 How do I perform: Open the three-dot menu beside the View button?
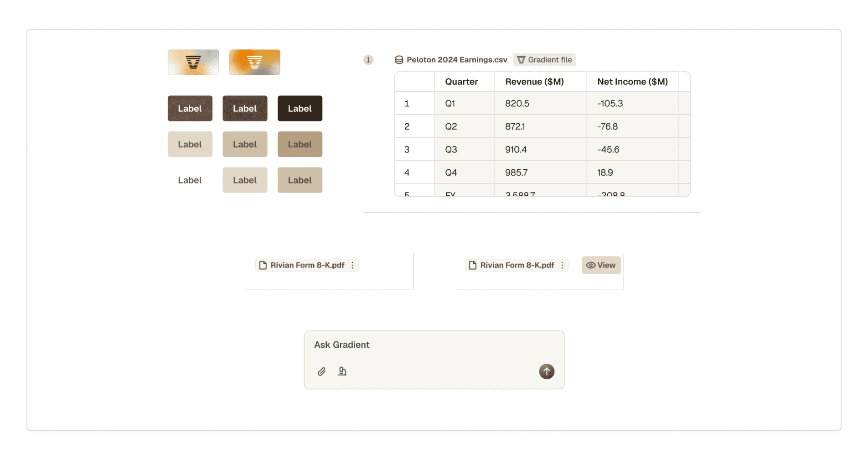(x=562, y=265)
